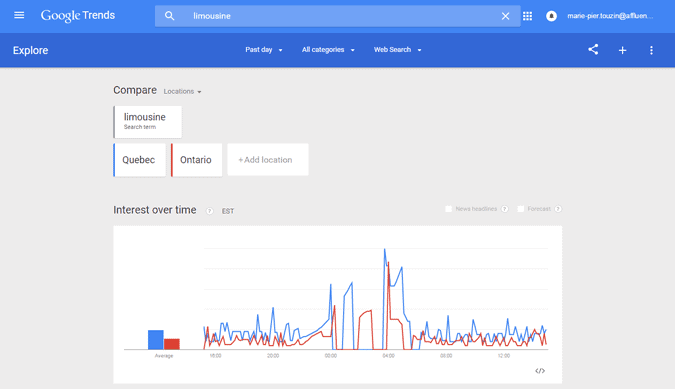Expand the Web Search type dropdown
Viewport: 675px width, 389px height.
[x=397, y=49]
